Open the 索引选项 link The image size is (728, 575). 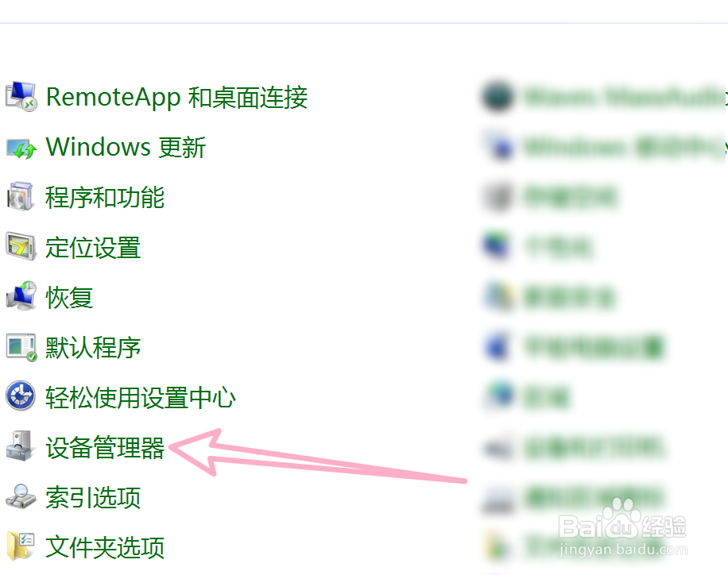[93, 497]
